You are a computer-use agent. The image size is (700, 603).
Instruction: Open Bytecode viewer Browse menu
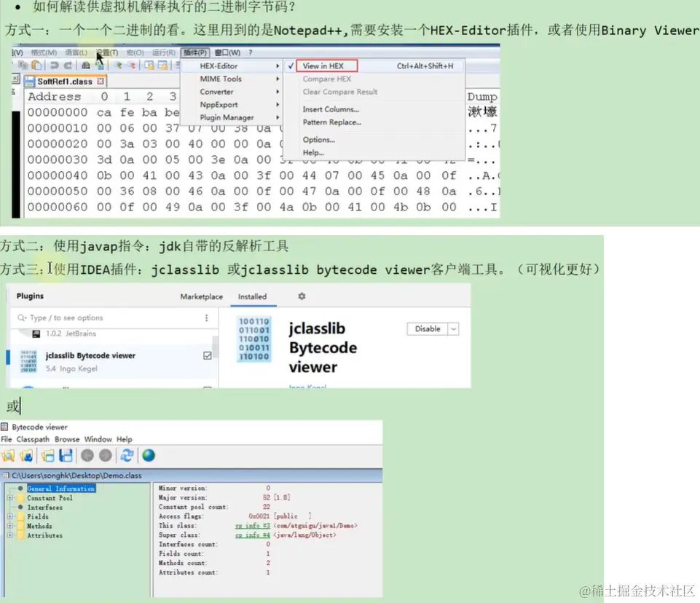[x=67, y=439]
